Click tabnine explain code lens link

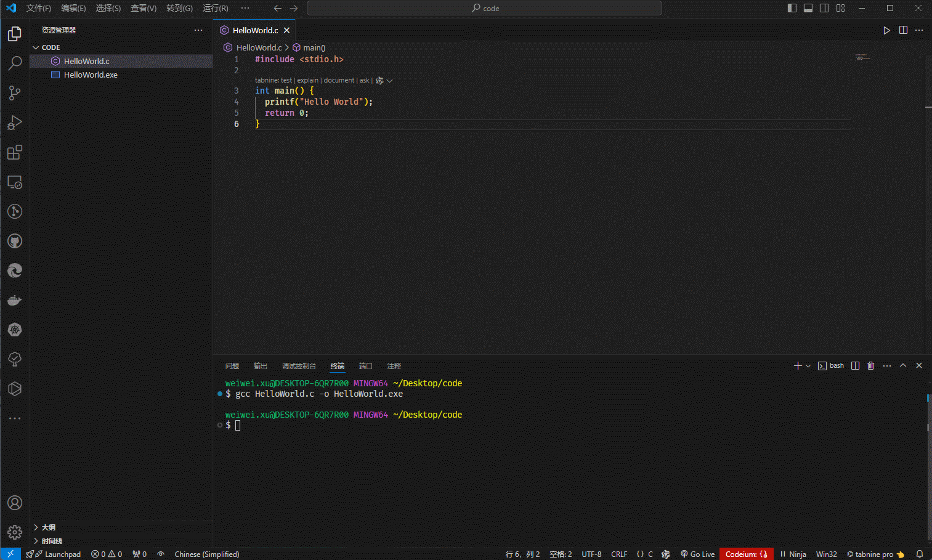[307, 80]
